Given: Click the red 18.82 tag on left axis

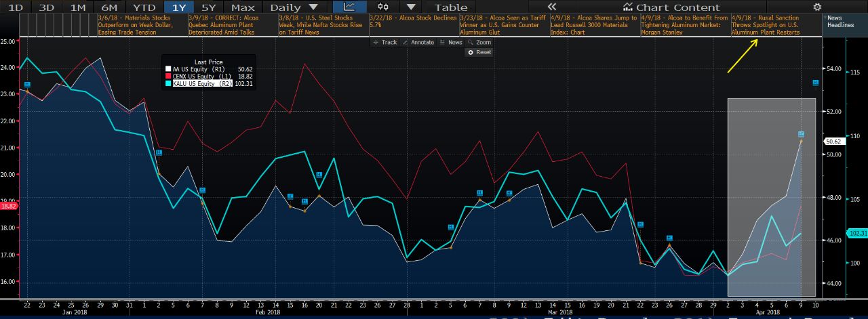Looking at the screenshot, I should [8, 207].
